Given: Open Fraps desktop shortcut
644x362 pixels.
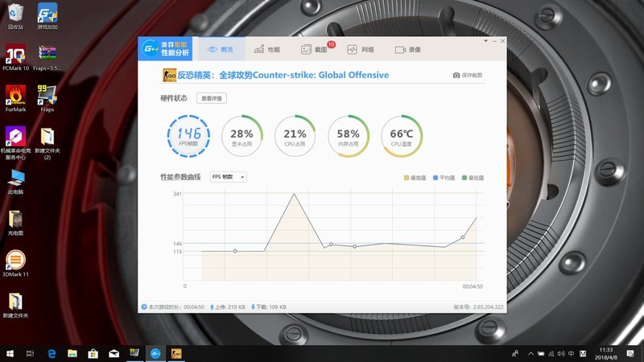Looking at the screenshot, I should click(47, 98).
